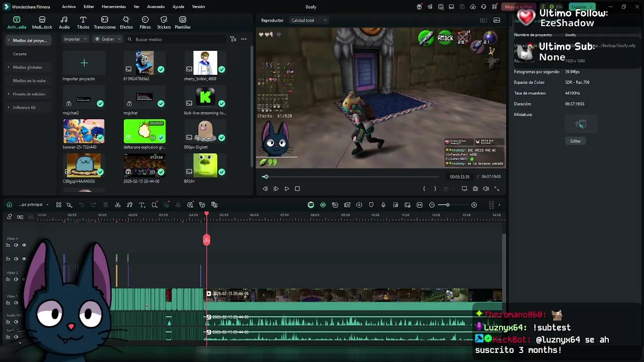This screenshot has width=644, height=362.
Task: Choose the Text tool in timeline toolbar
Action: pos(142,205)
